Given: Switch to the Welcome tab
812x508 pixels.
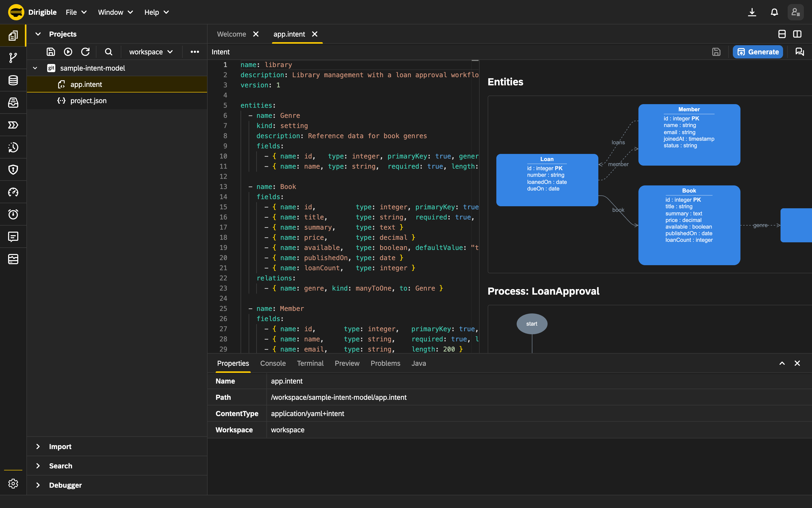Looking at the screenshot, I should [231, 34].
